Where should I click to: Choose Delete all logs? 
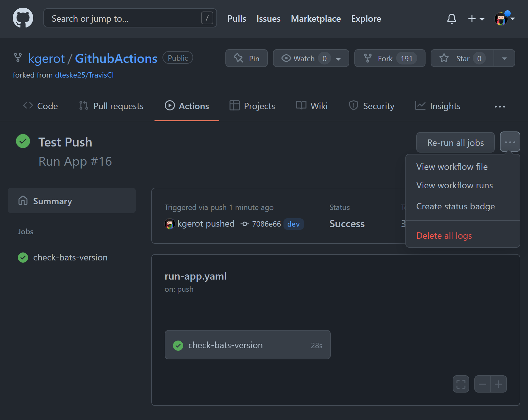point(463,236)
